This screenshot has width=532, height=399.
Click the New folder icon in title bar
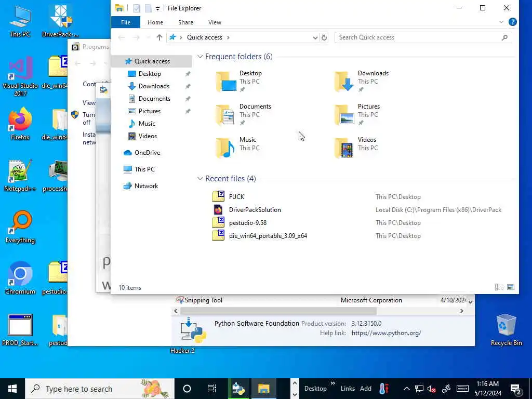[148, 8]
